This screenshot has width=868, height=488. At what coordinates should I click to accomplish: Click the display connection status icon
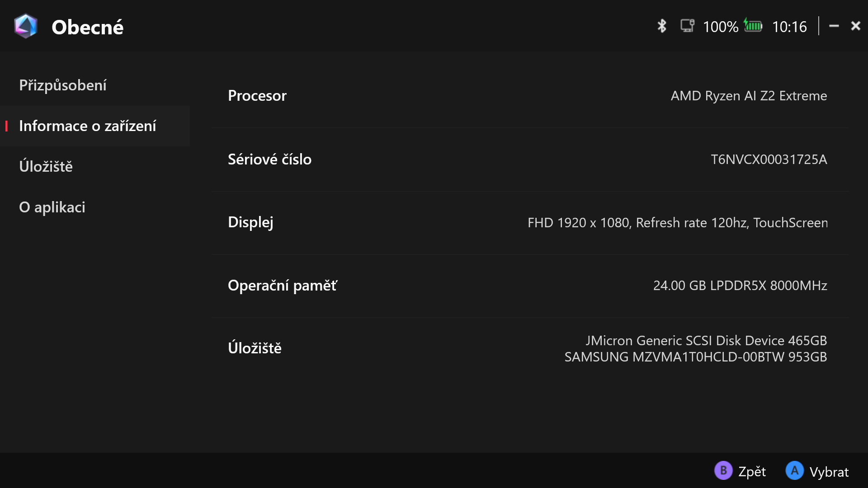point(688,26)
